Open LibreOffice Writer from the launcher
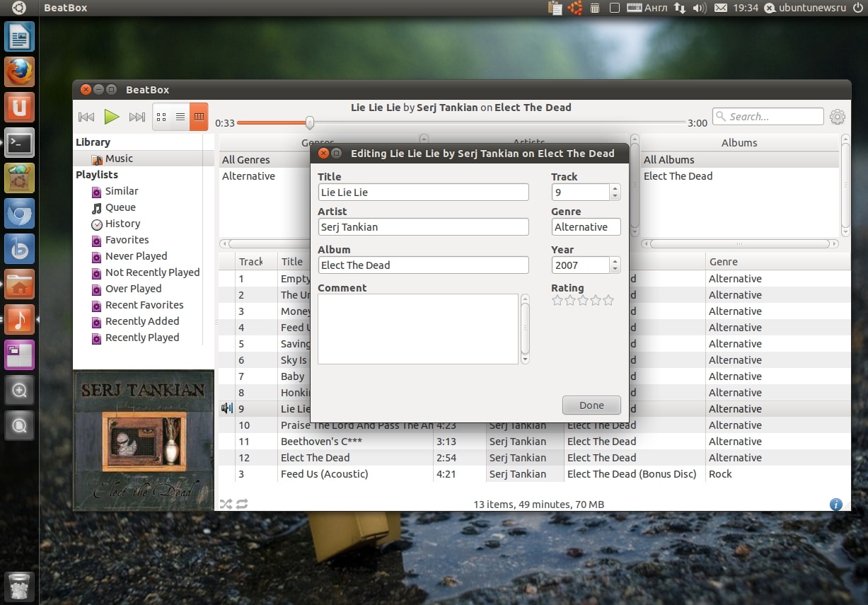Viewport: 868px width, 605px height. [19, 36]
